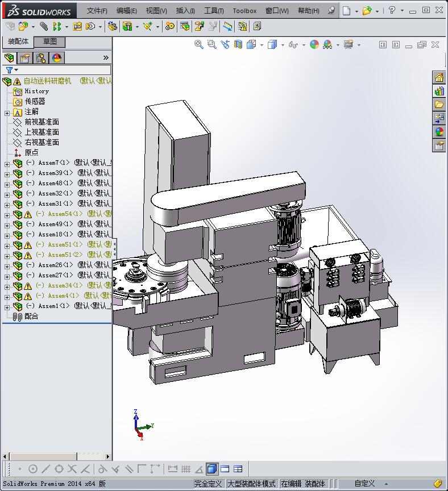Toggle the single viewport icon in the bottom toolbar
Screen dimensions: 448x491
tap(225, 469)
